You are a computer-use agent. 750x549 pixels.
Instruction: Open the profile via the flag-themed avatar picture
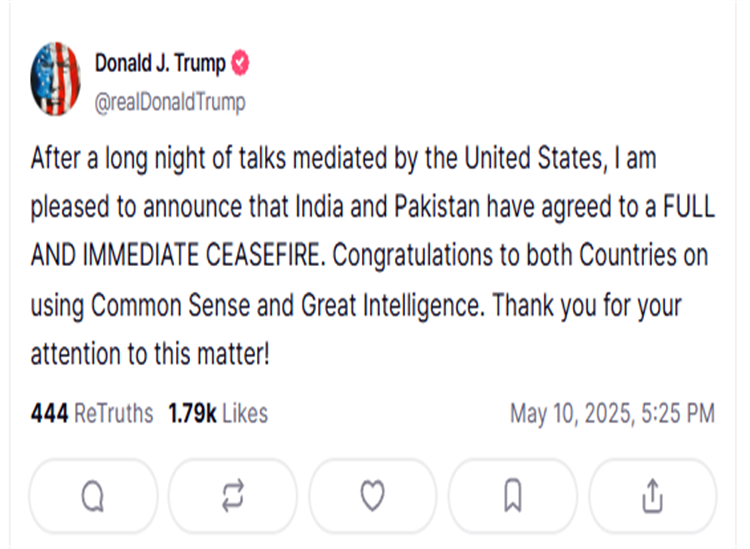pyautogui.click(x=55, y=79)
